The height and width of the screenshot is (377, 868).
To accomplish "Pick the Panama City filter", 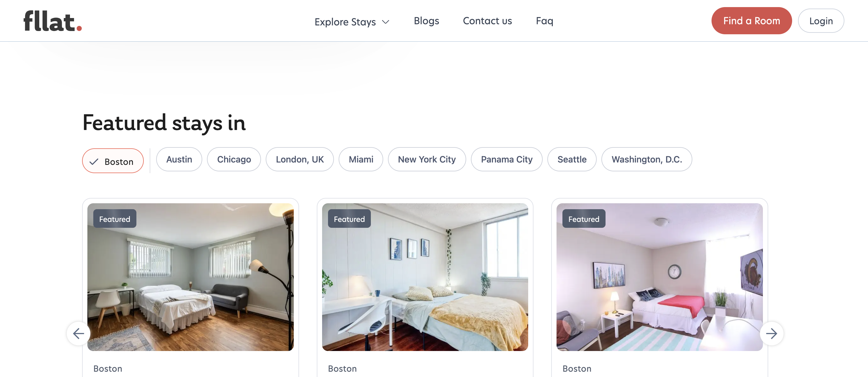I will point(506,159).
